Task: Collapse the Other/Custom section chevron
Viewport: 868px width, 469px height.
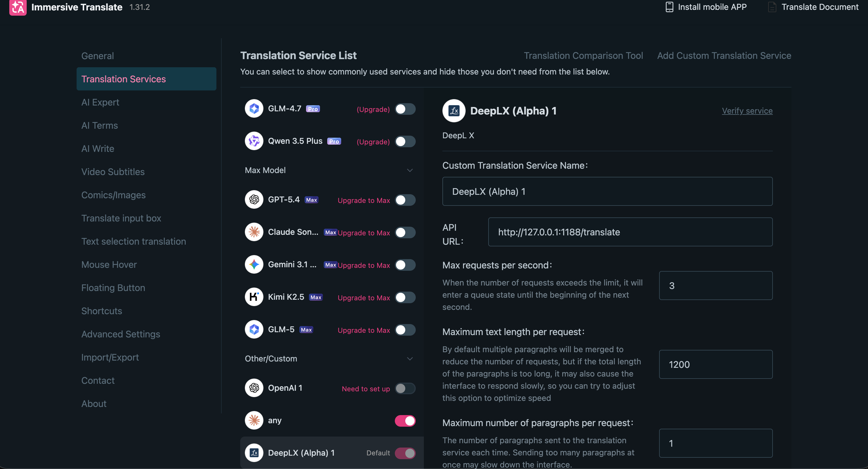Action: pos(410,359)
